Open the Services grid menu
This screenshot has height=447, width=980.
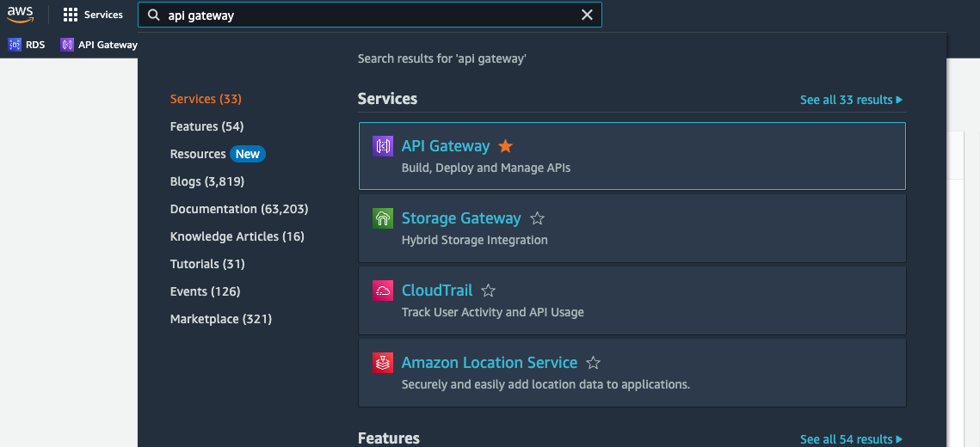click(x=93, y=15)
